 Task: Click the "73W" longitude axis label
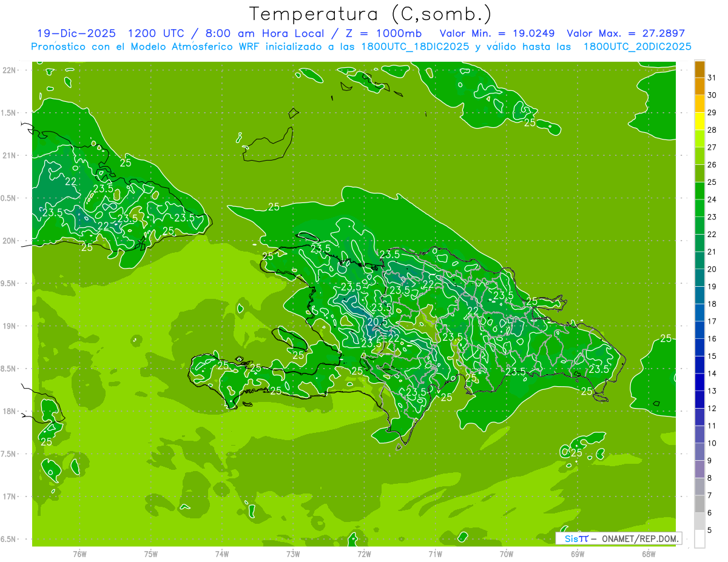(x=293, y=554)
